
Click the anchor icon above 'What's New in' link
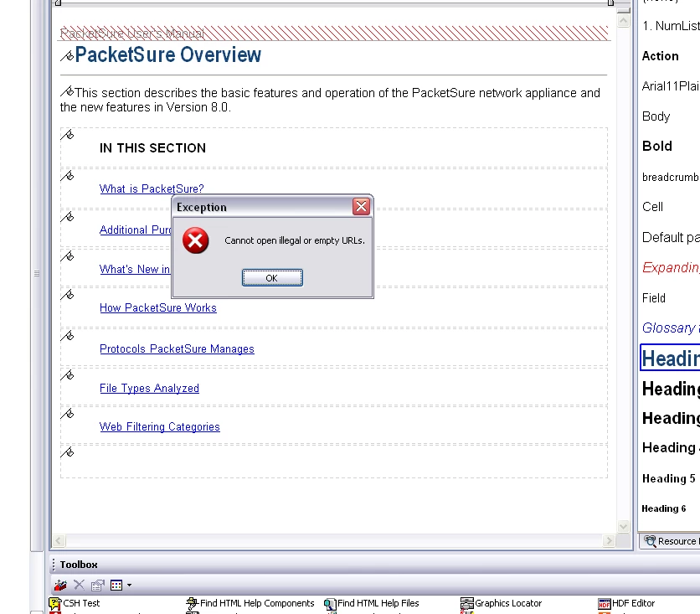click(67, 256)
